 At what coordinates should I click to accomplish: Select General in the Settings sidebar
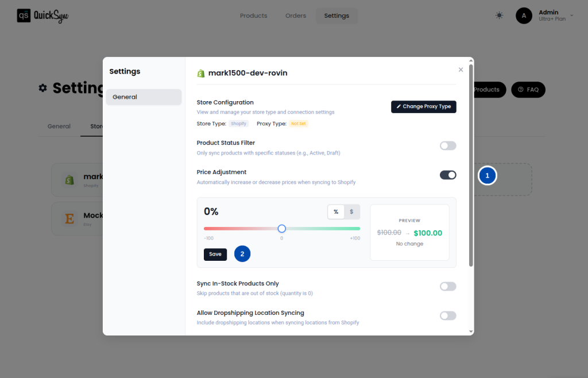coord(144,97)
